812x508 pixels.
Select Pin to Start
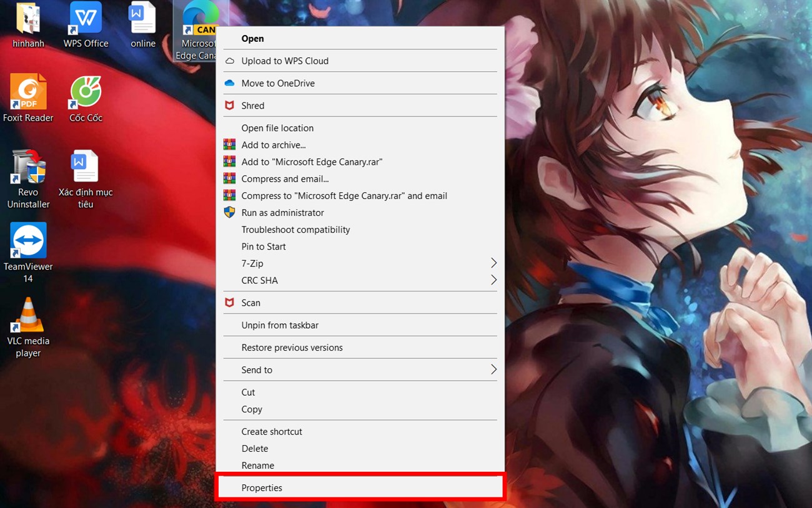pos(360,247)
